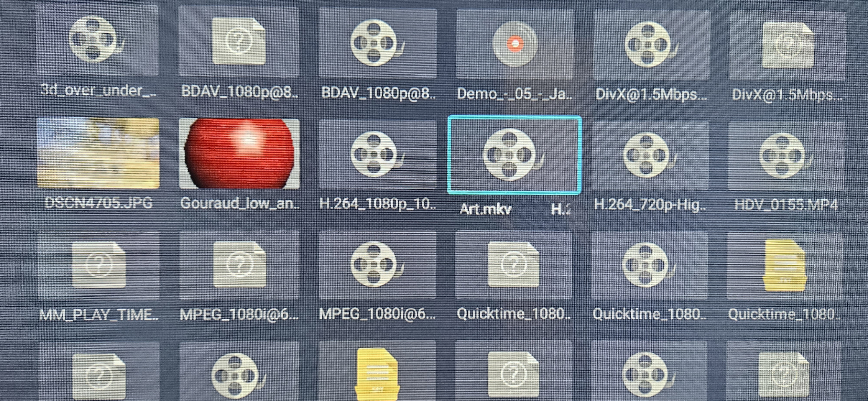Click DivX@1.5Mbps... filename under the film reel
This screenshot has width=868, height=401.
point(651,94)
